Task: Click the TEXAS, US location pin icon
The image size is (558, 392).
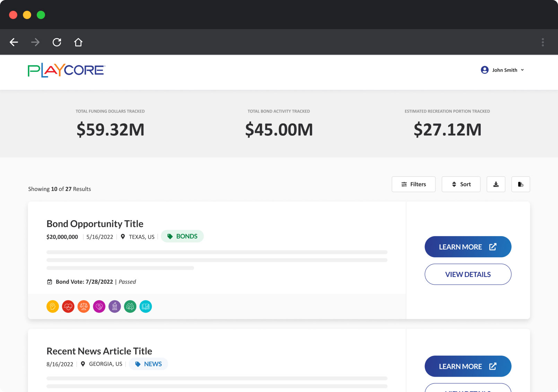Action: [x=123, y=237]
